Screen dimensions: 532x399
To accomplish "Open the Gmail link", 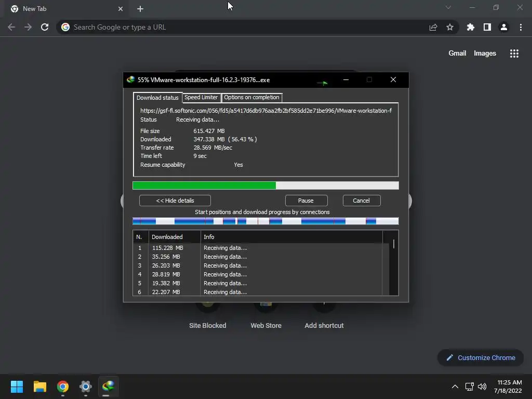I will pyautogui.click(x=457, y=54).
